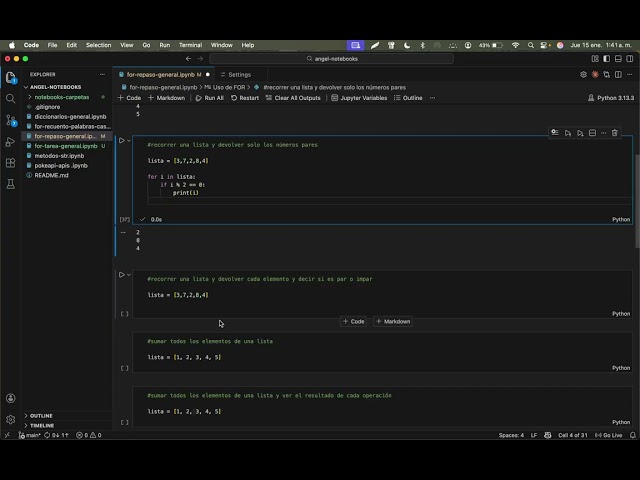Toggle the secondary sidebar visibility
This screenshot has width=640, height=480.
630,59
